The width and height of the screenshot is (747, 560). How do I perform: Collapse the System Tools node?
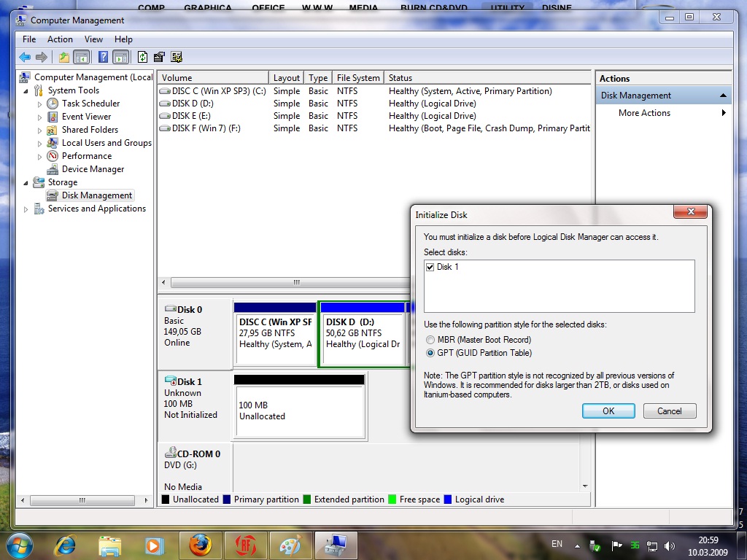coord(26,90)
